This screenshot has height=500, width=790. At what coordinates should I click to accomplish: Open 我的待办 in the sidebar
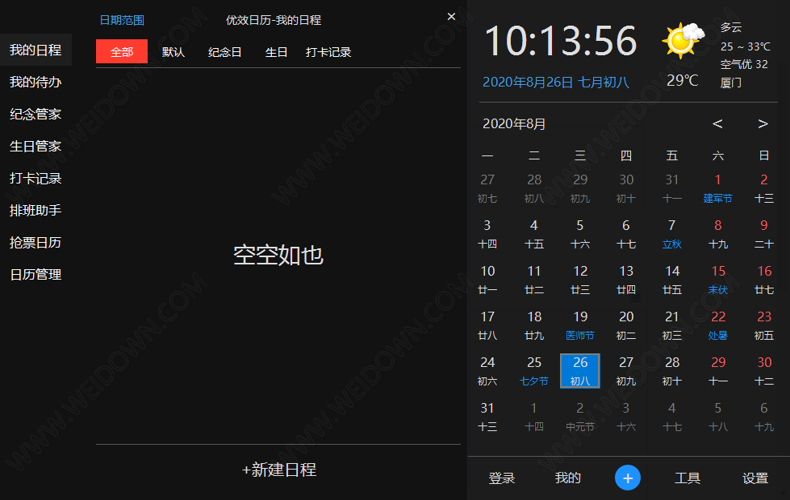tap(36, 82)
